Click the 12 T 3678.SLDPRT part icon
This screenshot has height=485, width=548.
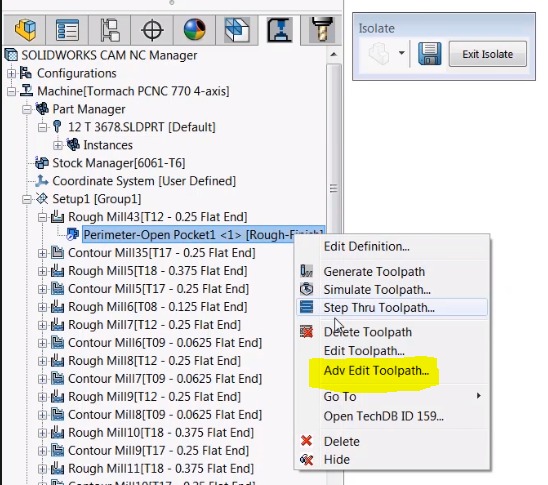[57, 127]
